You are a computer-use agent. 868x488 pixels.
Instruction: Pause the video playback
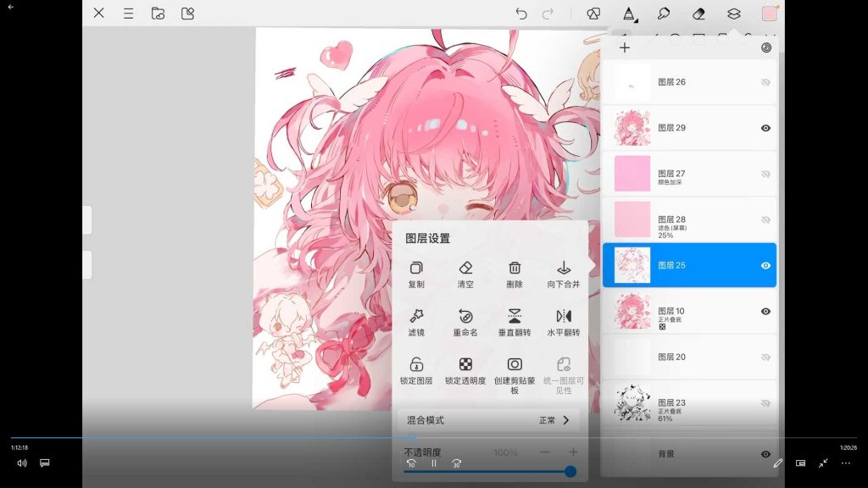pyautogui.click(x=434, y=463)
